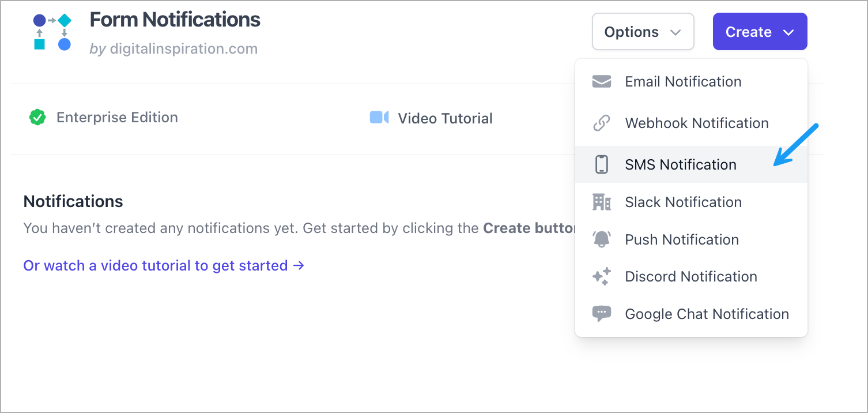This screenshot has width=868, height=413.
Task: Click the building icon beside Slack Notification
Action: (x=601, y=202)
